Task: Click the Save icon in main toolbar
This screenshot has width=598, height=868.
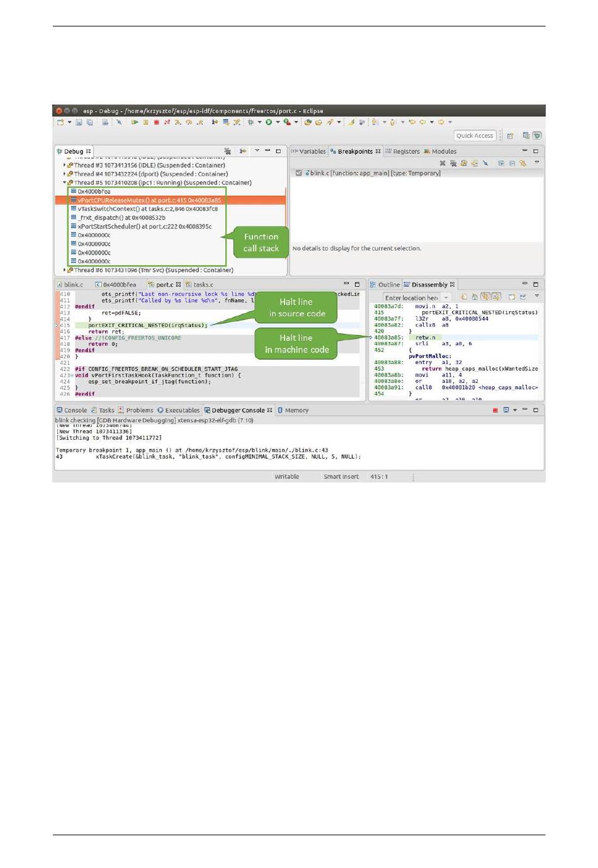Action: 79,122
